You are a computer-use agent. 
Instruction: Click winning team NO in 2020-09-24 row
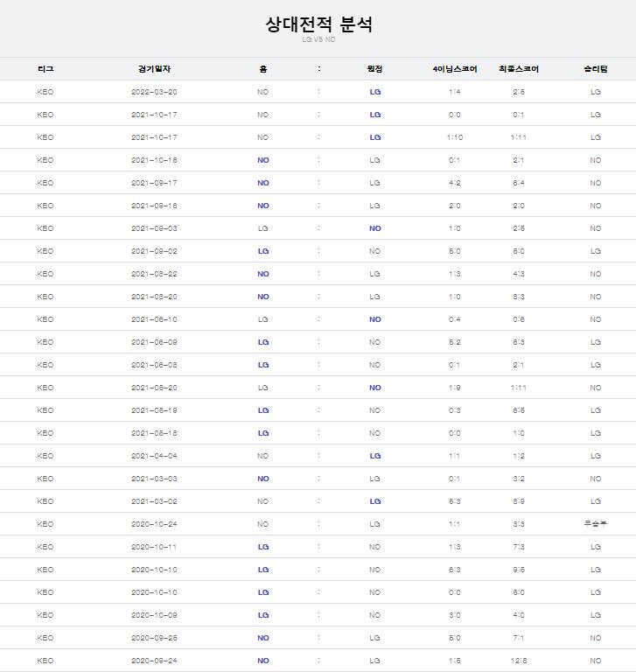(x=596, y=660)
